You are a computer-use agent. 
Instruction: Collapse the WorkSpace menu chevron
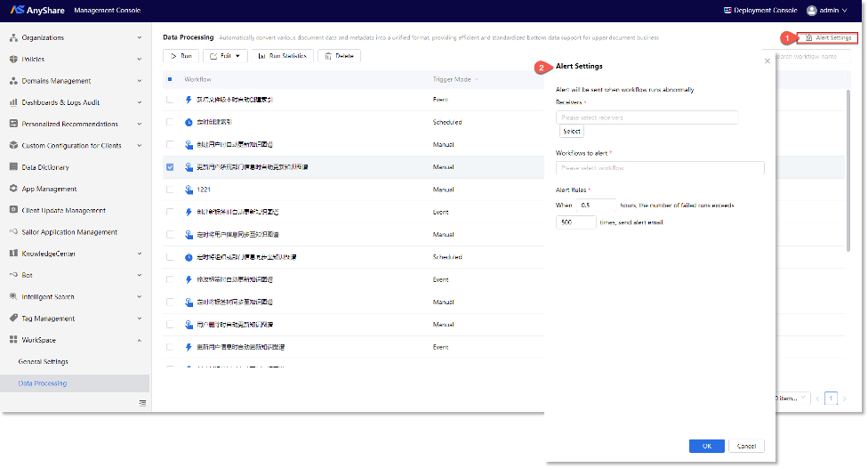pos(139,340)
